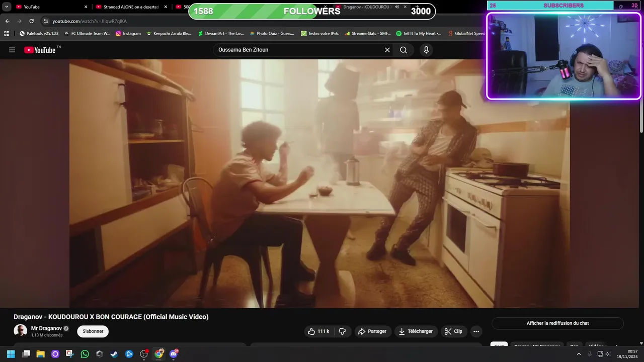Close the Stranded ALONE tab

pos(166,7)
